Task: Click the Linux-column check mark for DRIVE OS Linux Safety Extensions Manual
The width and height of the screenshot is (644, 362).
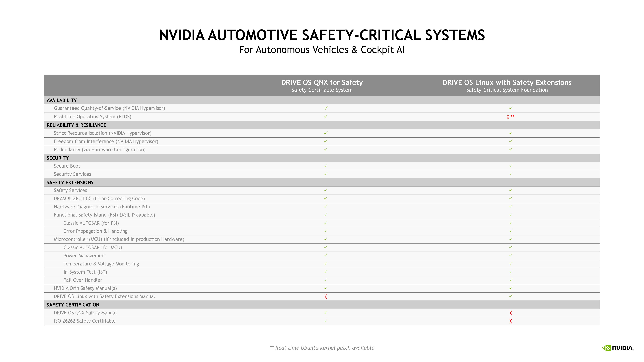Action: (511, 296)
